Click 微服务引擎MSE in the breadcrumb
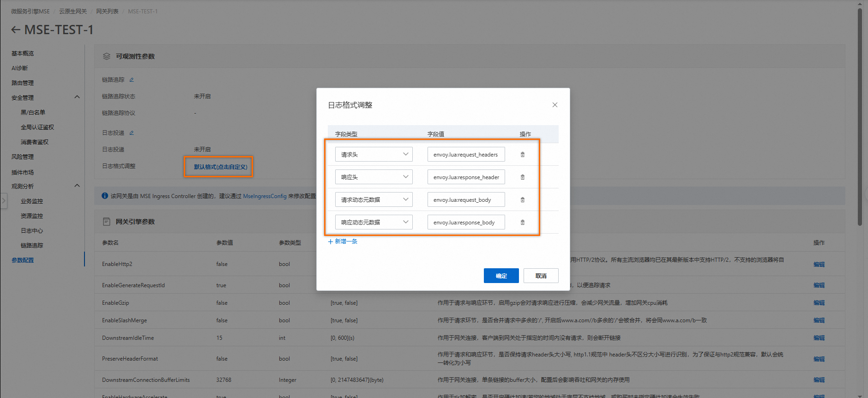The width and height of the screenshot is (868, 398). [x=30, y=12]
